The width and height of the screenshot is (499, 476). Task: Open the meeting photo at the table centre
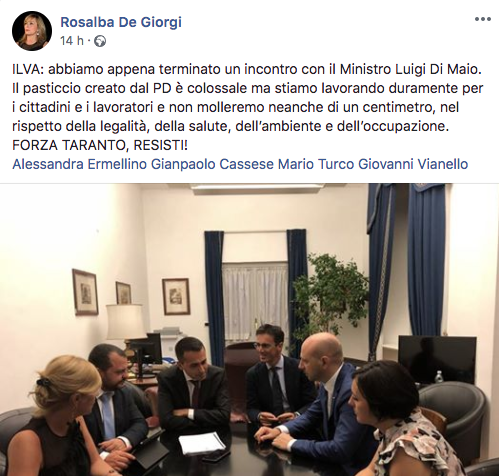pos(249,330)
